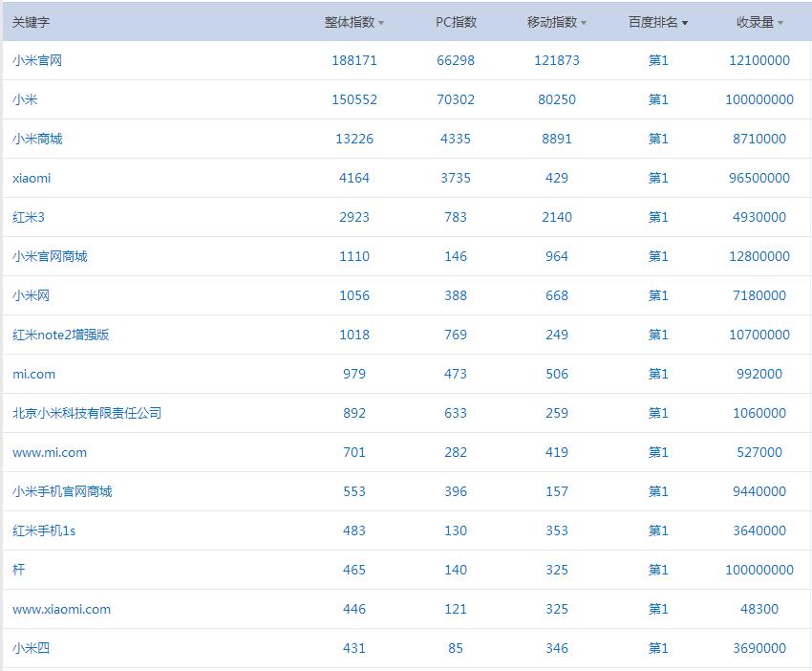Click indexed count 992000
This screenshot has height=671, width=812.
pos(759,374)
